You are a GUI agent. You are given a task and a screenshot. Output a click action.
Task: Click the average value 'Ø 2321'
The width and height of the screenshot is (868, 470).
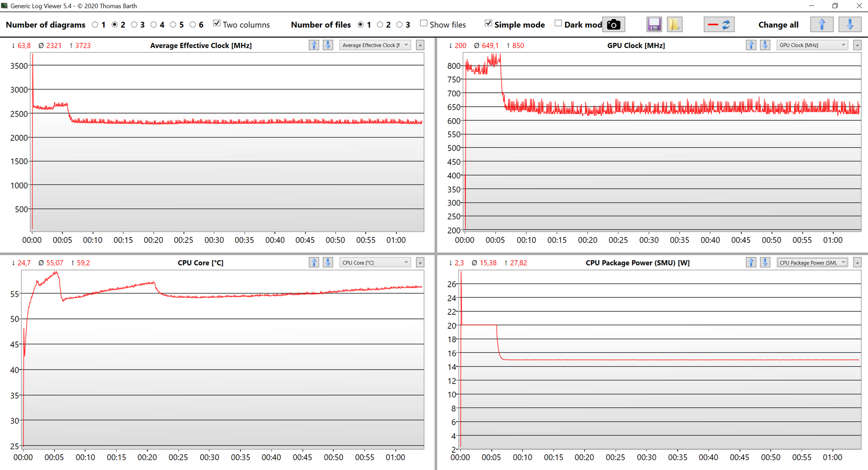click(50, 45)
